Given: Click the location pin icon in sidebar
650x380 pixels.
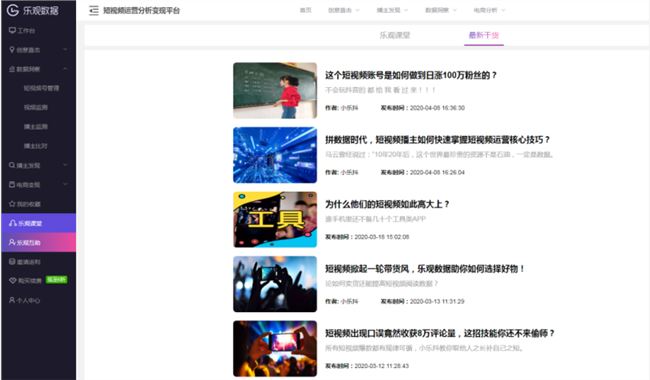Looking at the screenshot, I should (x=12, y=50).
